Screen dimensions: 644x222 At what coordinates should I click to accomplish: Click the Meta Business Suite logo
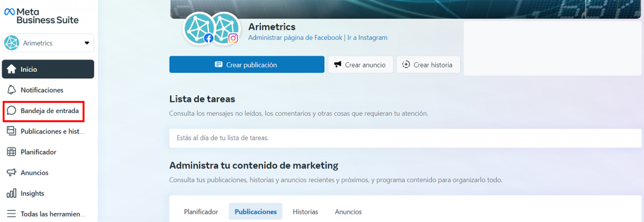click(41, 16)
